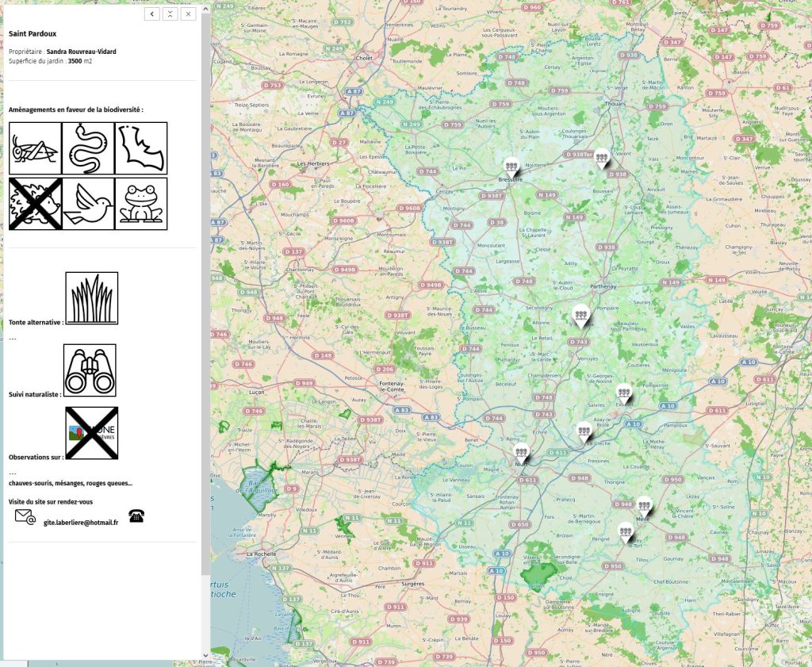This screenshot has width=812, height=667.
Task: Click the frog biodiversity icon
Action: pos(141,204)
